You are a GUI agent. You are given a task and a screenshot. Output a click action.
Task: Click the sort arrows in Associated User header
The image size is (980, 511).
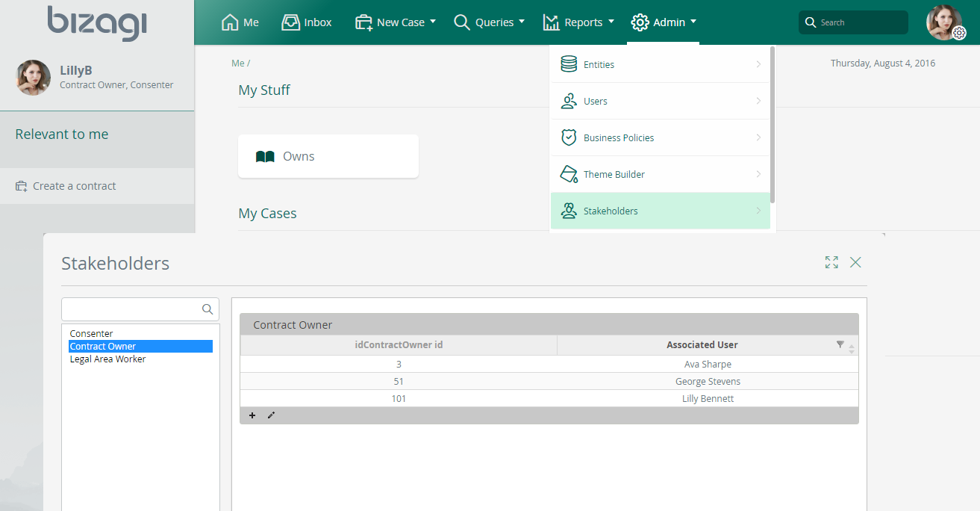852,348
